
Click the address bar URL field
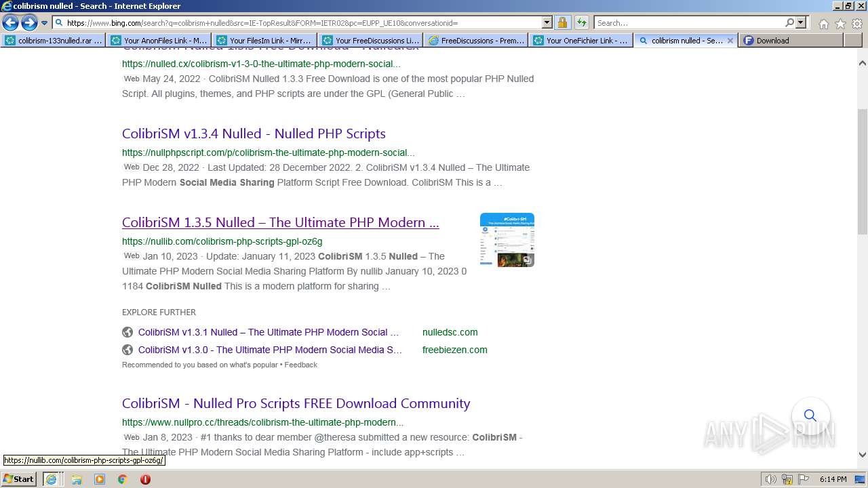[x=297, y=23]
